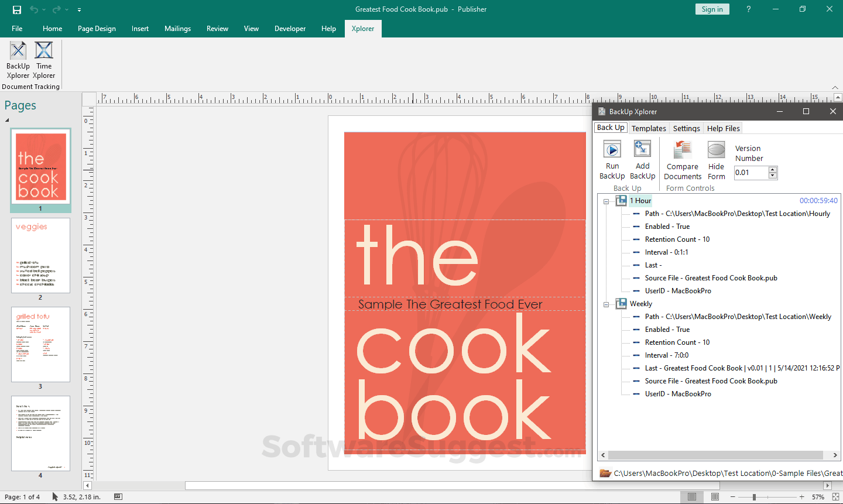Switch to single page view in the status bar

coord(692,497)
